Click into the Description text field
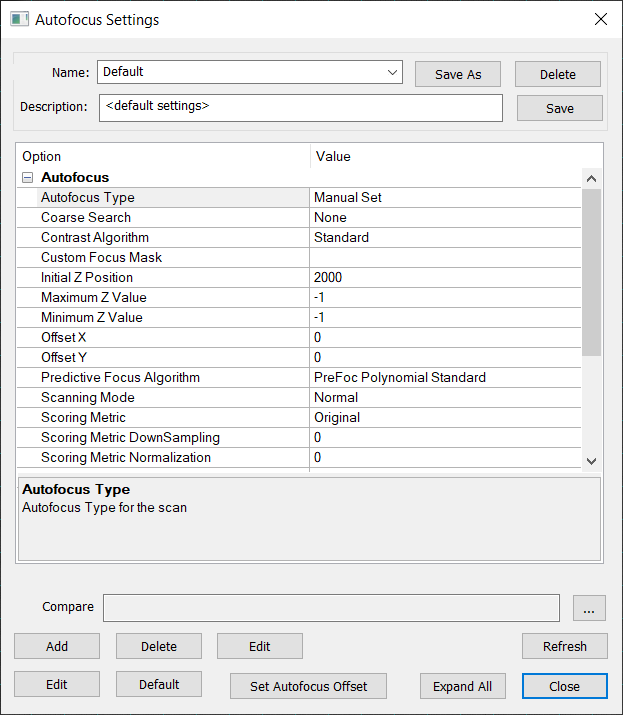Screen dimensions: 623x715 [x=300, y=107]
